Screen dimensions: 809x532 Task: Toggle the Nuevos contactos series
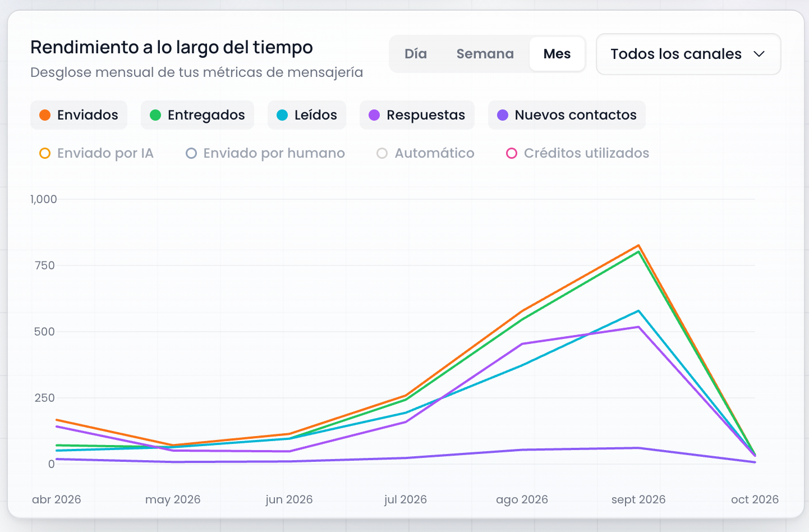point(567,115)
